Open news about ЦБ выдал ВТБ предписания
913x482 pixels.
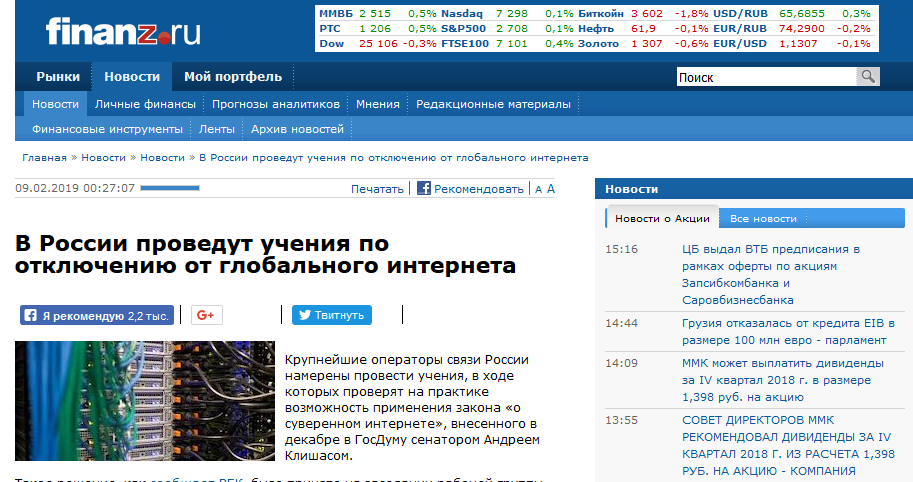[771, 274]
